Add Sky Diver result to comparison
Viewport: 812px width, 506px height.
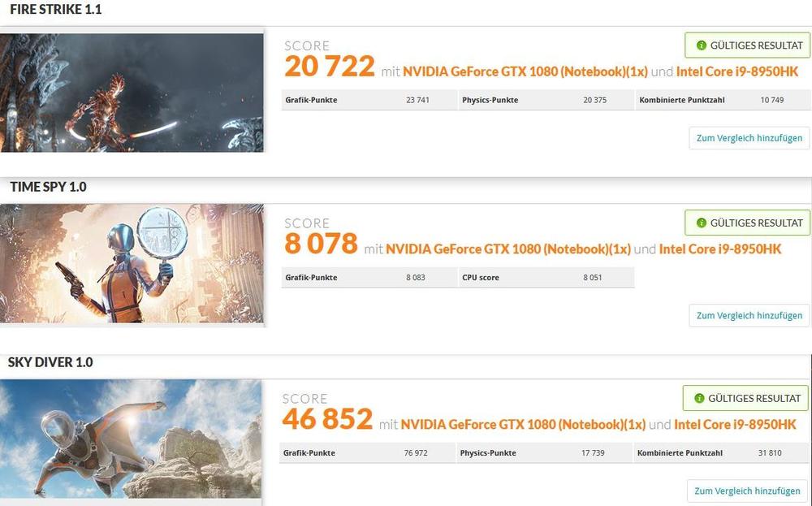point(747,491)
